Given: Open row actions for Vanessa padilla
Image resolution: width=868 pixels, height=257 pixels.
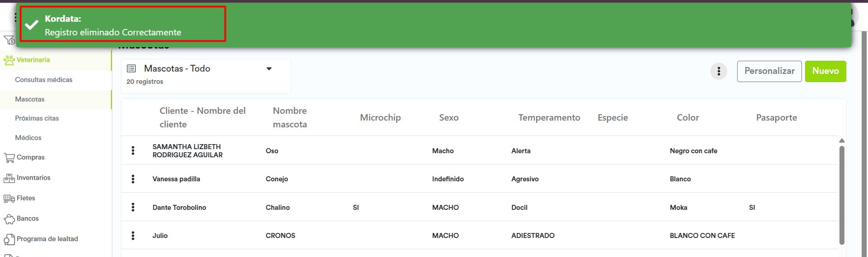Looking at the screenshot, I should (133, 179).
